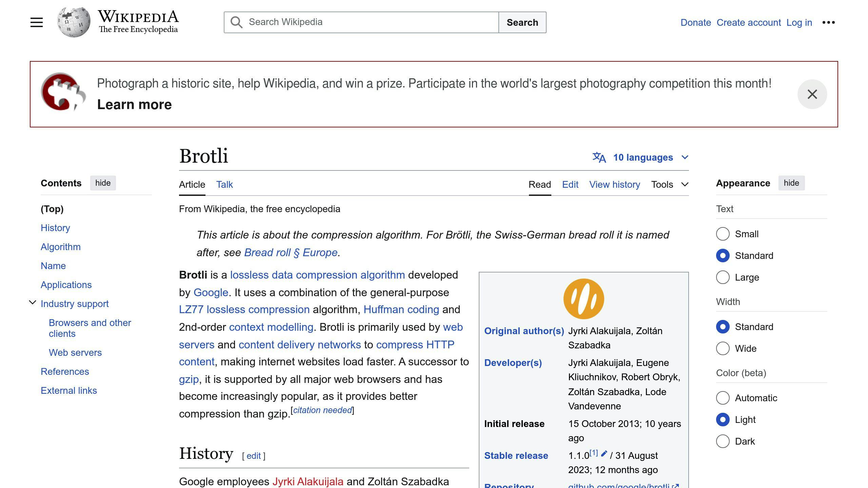Click Create account link
The image size is (868, 488).
(x=749, y=22)
